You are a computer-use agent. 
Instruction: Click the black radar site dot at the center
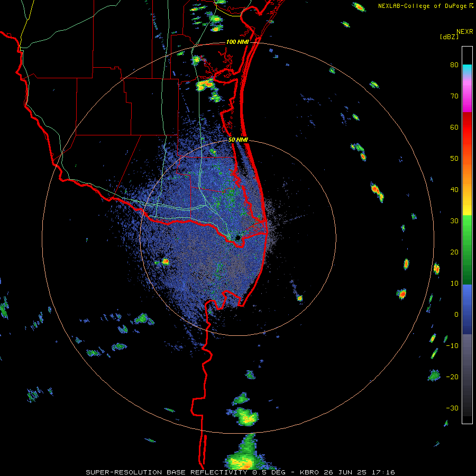[x=238, y=237]
